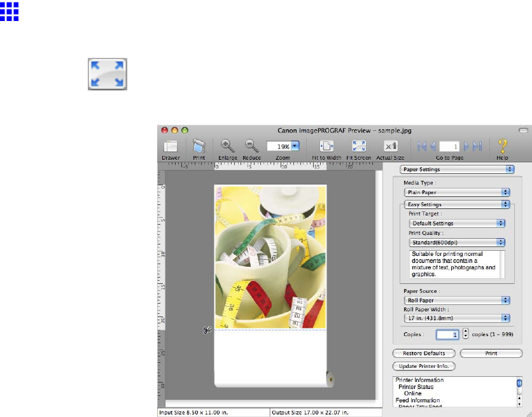Click the Restore Defaults button
The image size is (532, 417).
pyautogui.click(x=424, y=353)
